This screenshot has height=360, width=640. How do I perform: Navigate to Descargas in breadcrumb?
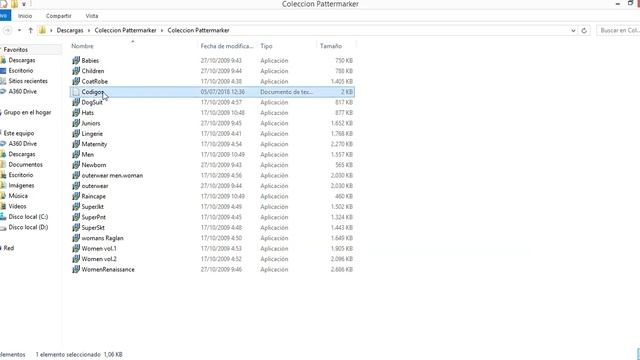tap(70, 31)
